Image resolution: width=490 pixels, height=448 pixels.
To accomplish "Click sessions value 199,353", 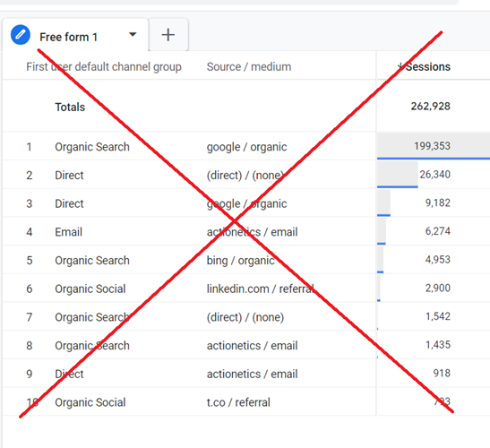I will [x=432, y=146].
